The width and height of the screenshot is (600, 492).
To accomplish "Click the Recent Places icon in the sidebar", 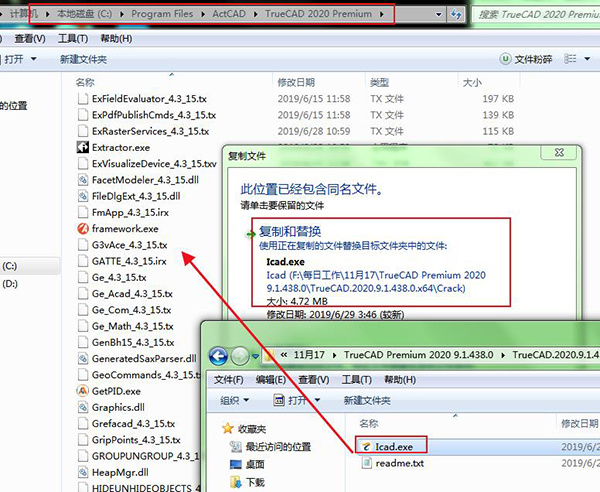I will click(x=235, y=446).
